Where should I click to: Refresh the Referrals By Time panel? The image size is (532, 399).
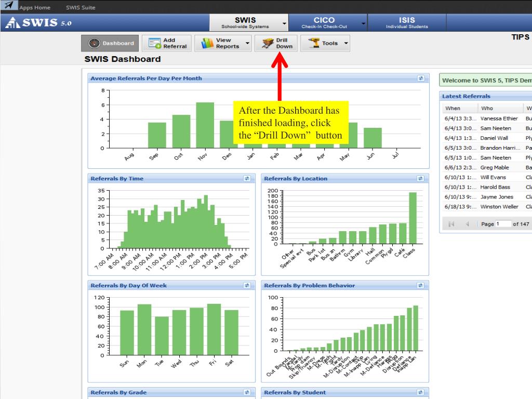(x=247, y=179)
